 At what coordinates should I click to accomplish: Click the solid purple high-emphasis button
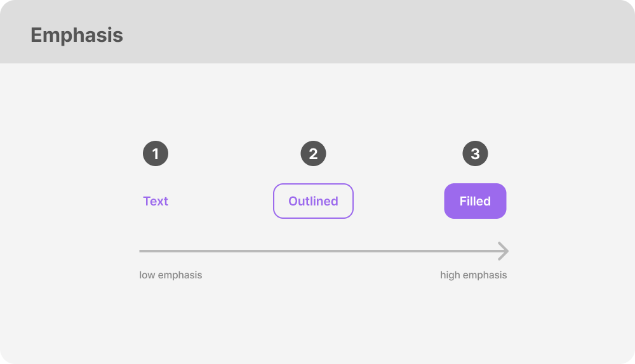point(475,201)
